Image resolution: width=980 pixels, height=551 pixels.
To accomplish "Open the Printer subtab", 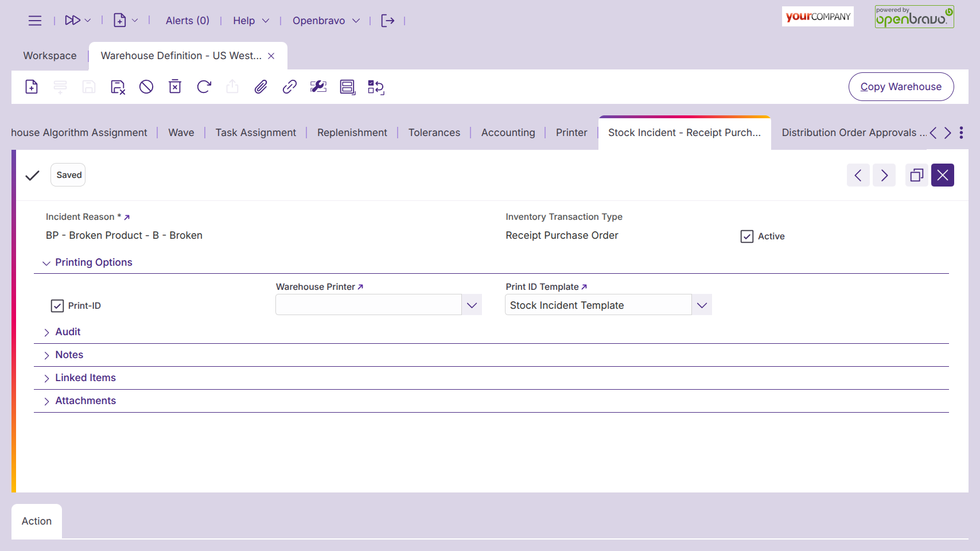I will coord(571,133).
